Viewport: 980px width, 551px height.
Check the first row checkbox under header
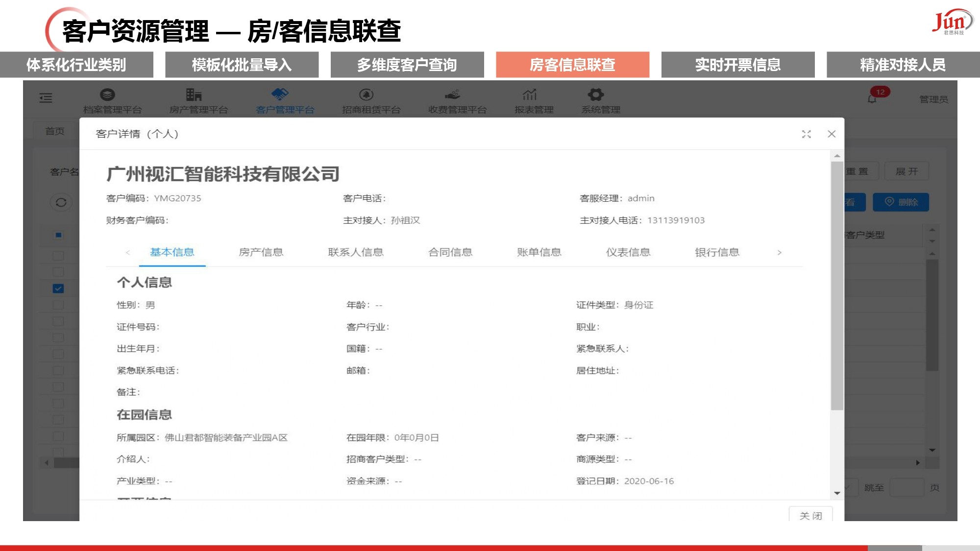tap(58, 256)
